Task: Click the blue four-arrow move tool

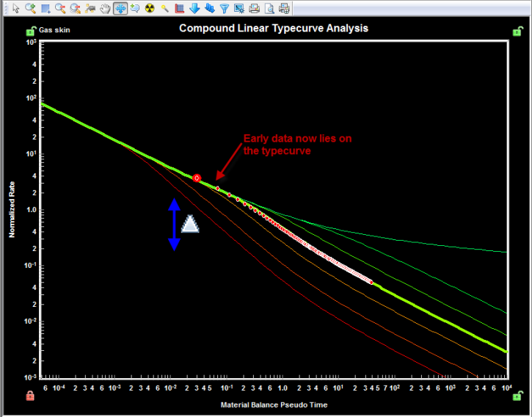Action: [x=120, y=9]
